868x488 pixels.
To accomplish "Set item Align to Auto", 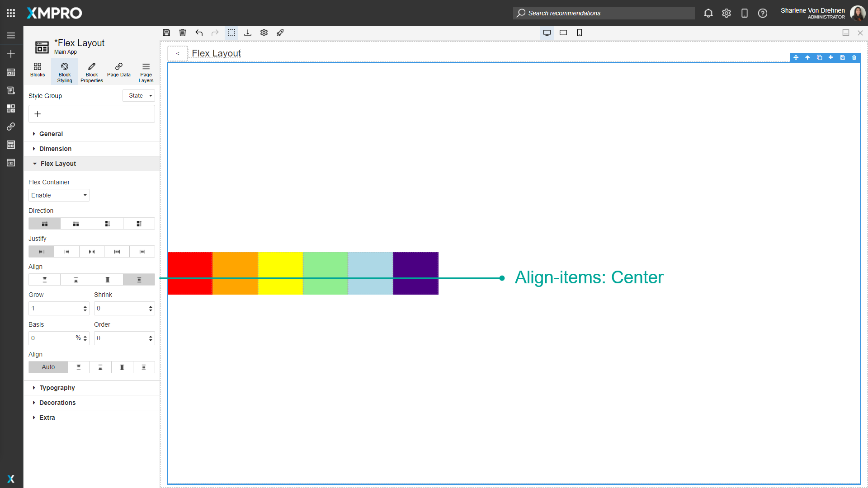I will point(48,367).
